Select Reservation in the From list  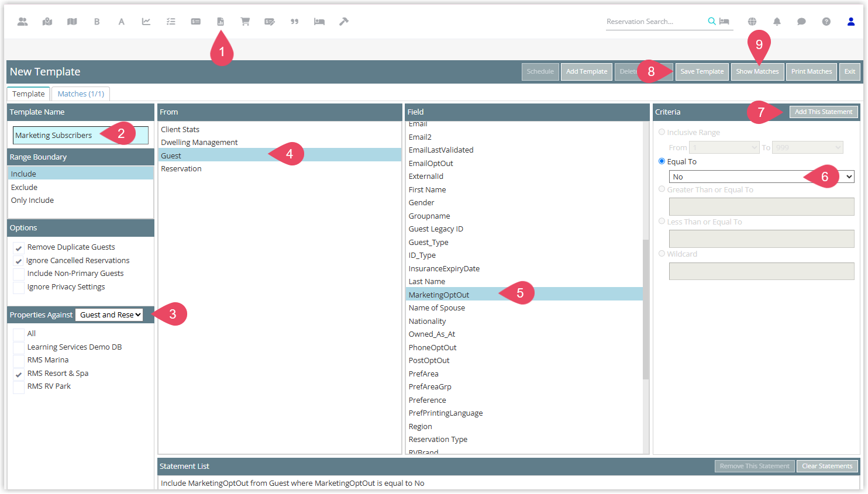click(280, 168)
